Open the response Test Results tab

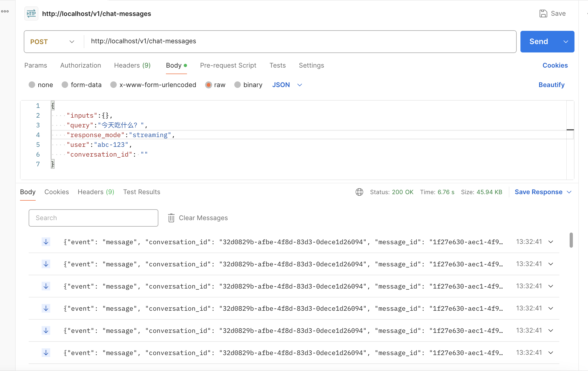pyautogui.click(x=142, y=192)
